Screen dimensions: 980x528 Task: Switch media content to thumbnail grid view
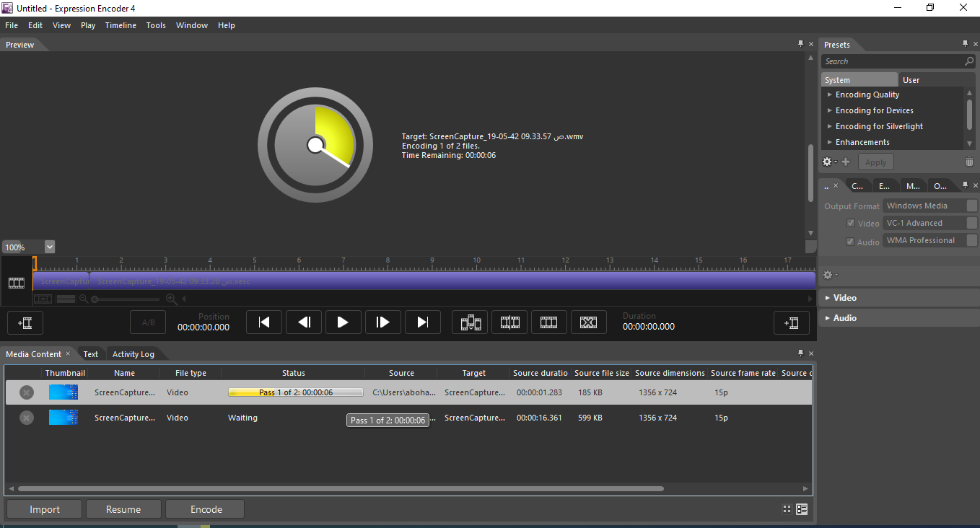click(787, 509)
